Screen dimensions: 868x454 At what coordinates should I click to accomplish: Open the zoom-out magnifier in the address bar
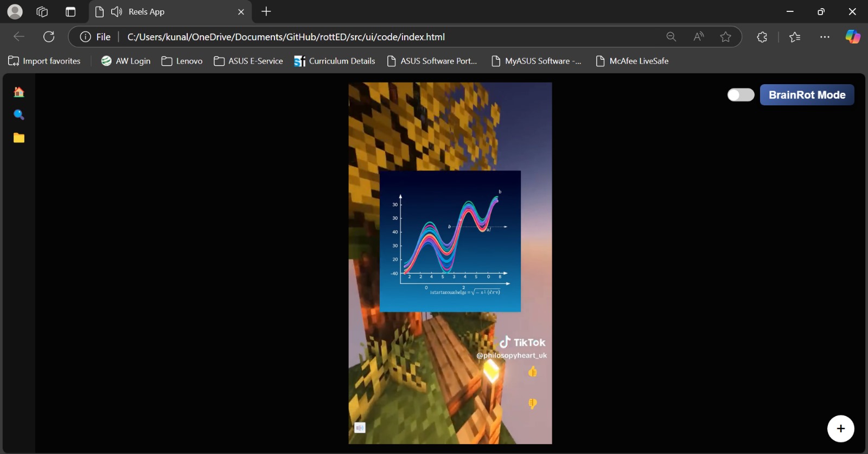671,37
